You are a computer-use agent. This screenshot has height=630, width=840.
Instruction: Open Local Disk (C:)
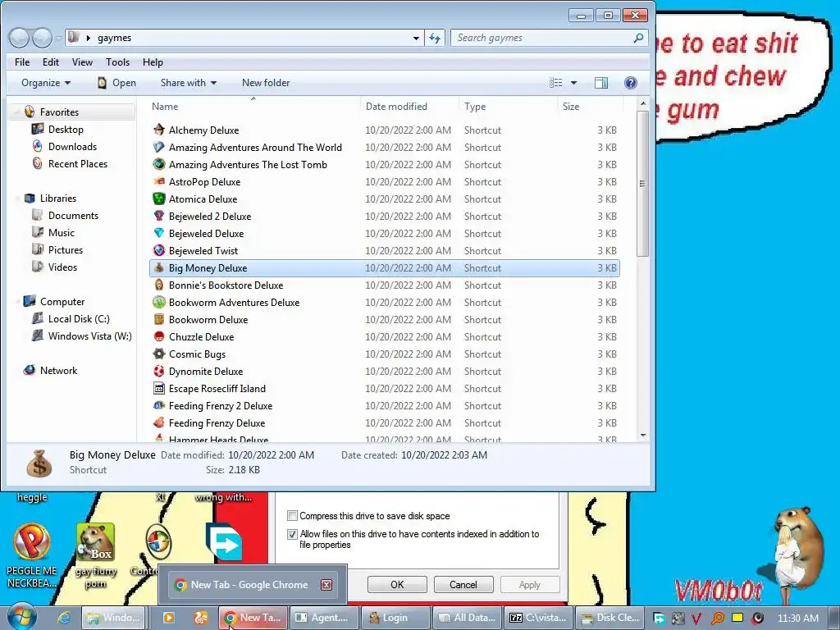[x=79, y=319]
